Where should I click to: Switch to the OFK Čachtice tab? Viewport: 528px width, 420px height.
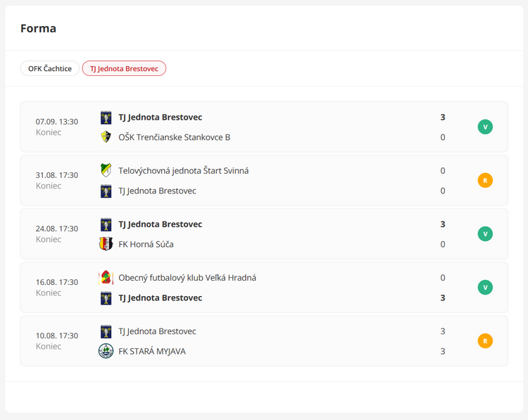[x=50, y=69]
